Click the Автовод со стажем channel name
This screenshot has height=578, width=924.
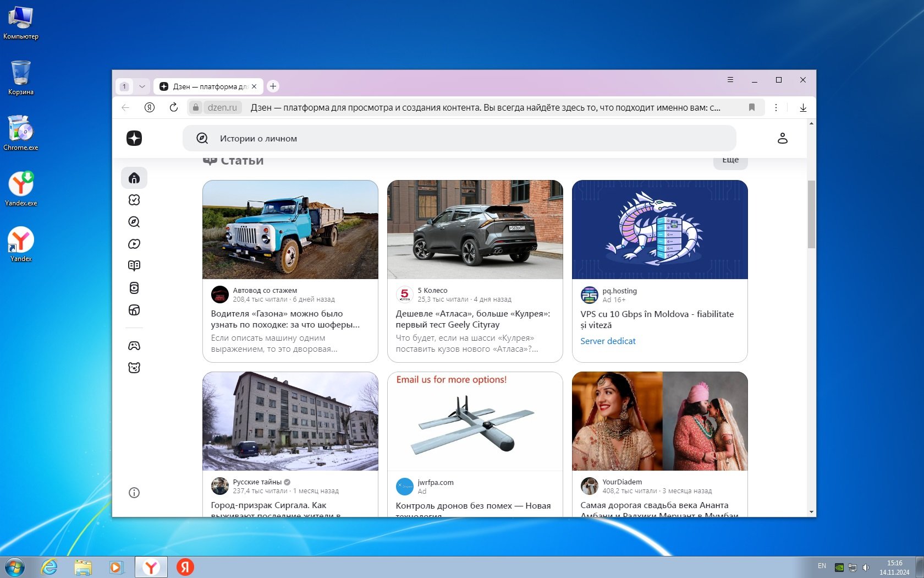(x=265, y=290)
